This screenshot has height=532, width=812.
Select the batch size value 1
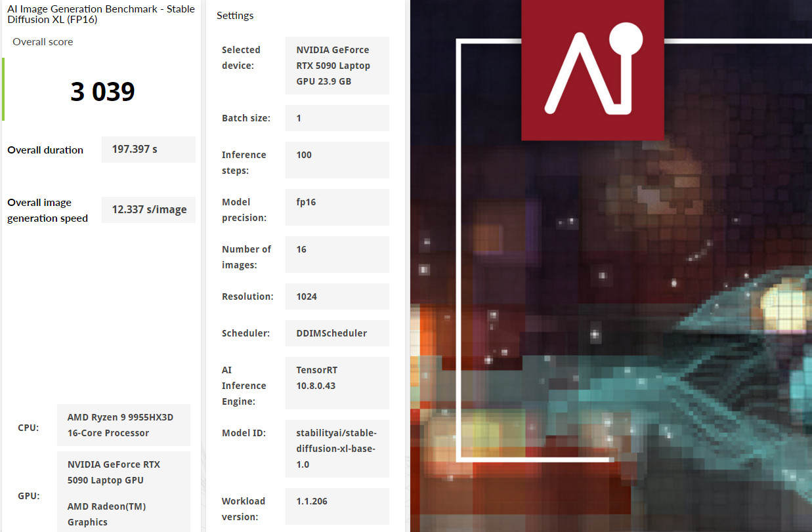tap(299, 118)
